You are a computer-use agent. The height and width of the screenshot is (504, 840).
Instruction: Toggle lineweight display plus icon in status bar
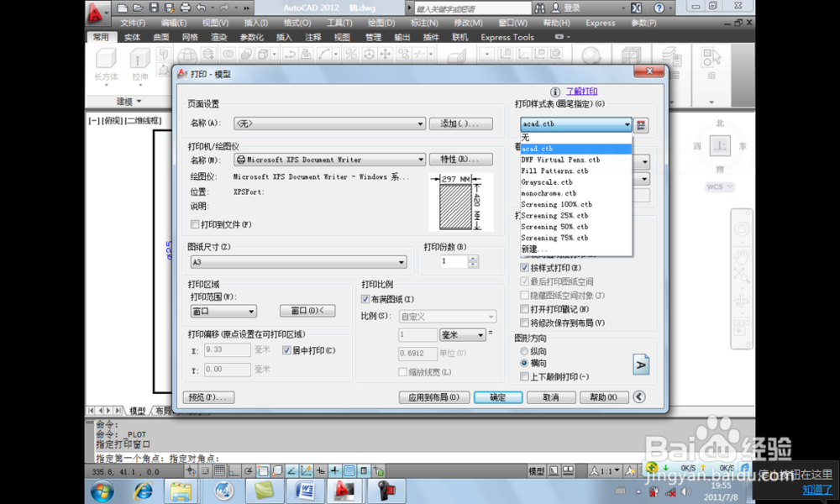pyautogui.click(x=334, y=471)
